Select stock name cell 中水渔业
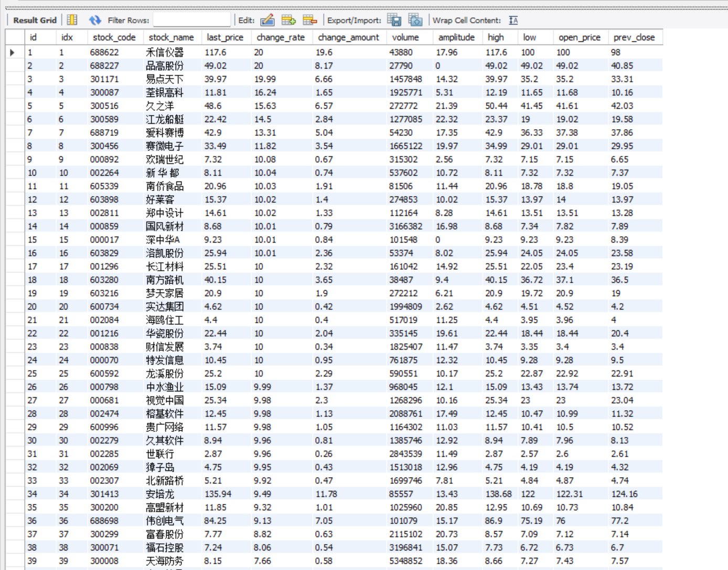 pos(173,387)
